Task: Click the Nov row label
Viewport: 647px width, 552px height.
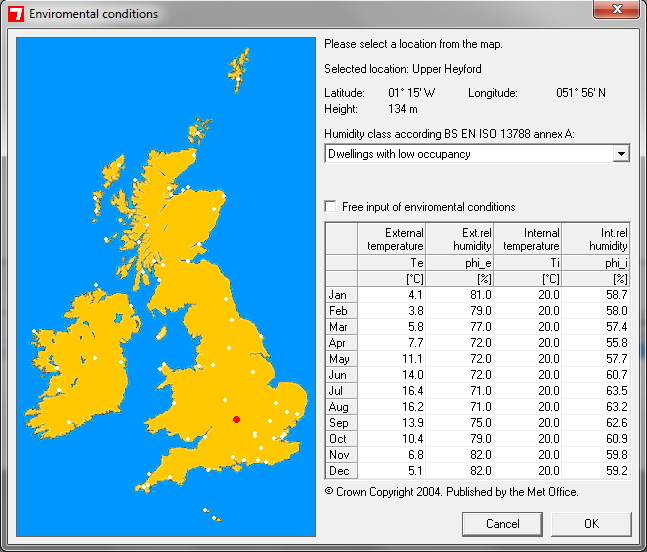Action: point(341,455)
